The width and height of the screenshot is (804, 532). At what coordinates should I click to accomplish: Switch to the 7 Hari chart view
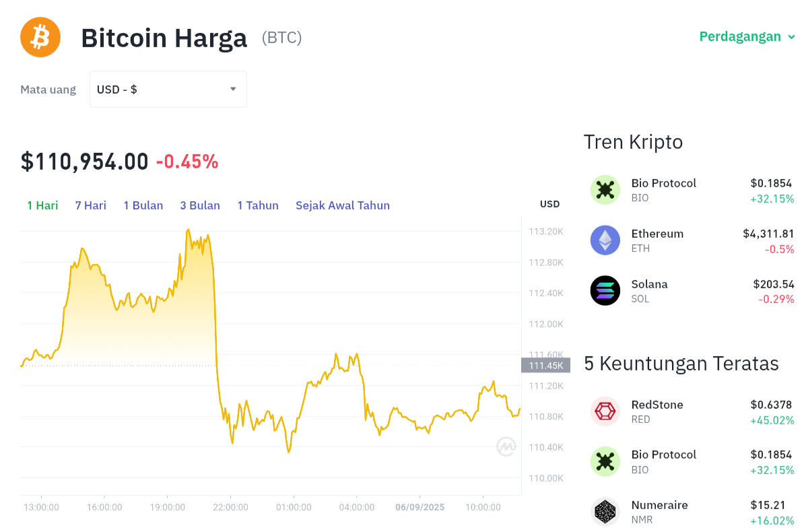[90, 205]
